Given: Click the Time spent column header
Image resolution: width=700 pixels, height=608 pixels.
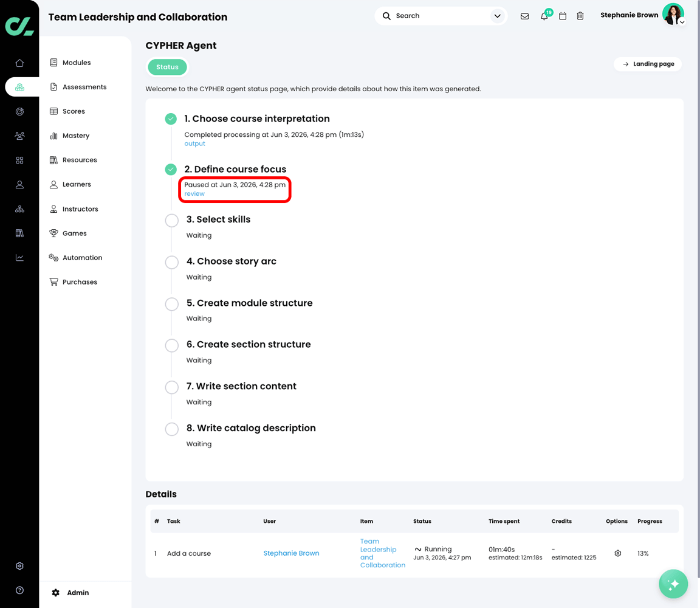Looking at the screenshot, I should pos(504,521).
